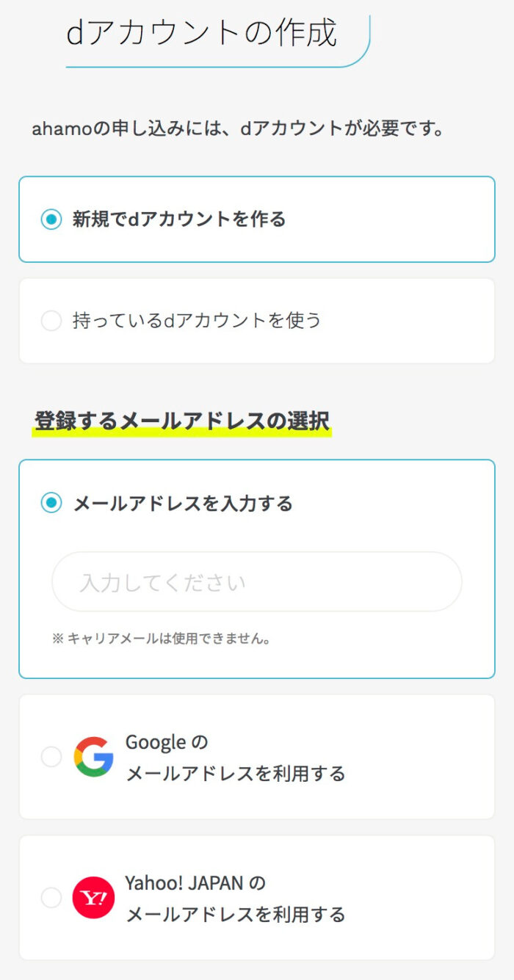The height and width of the screenshot is (980, 514).
Task: Click the 新規でdアカウントを作る label text
Action: click(x=178, y=219)
